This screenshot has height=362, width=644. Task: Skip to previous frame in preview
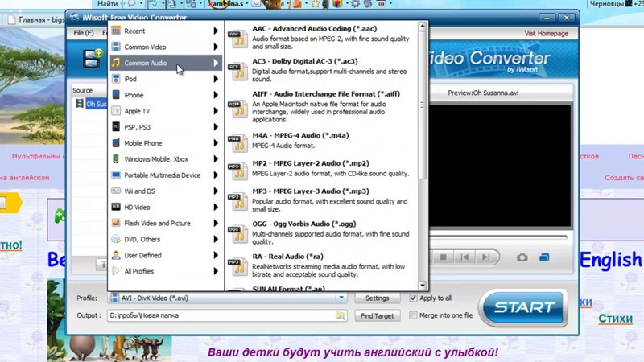coord(464,257)
